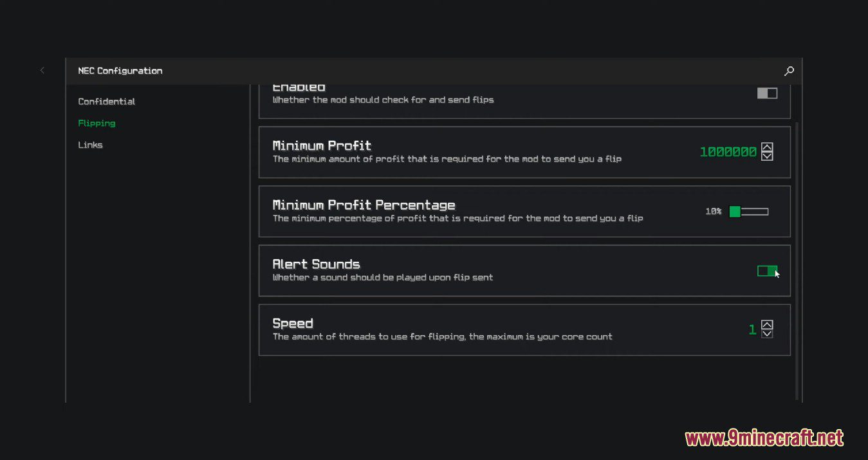Click the green 1000000 profit value
This screenshot has width=868, height=460.
coord(728,152)
